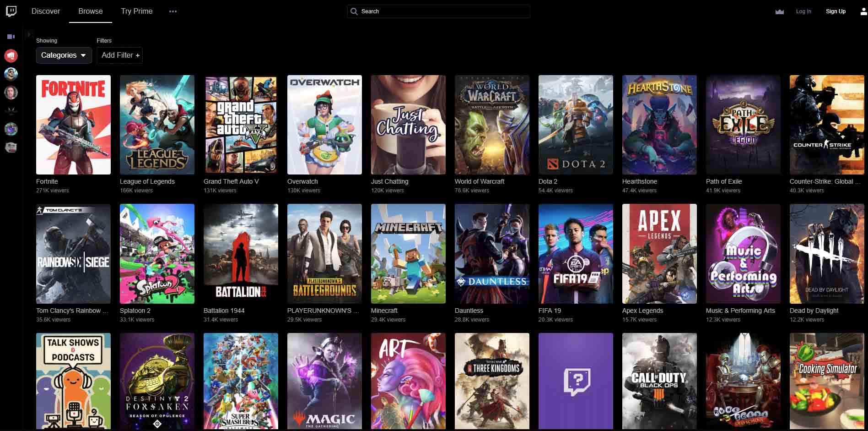Open the RuneScape Old School cover
Image resolution: width=868 pixels, height=431 pixels.
click(743, 381)
